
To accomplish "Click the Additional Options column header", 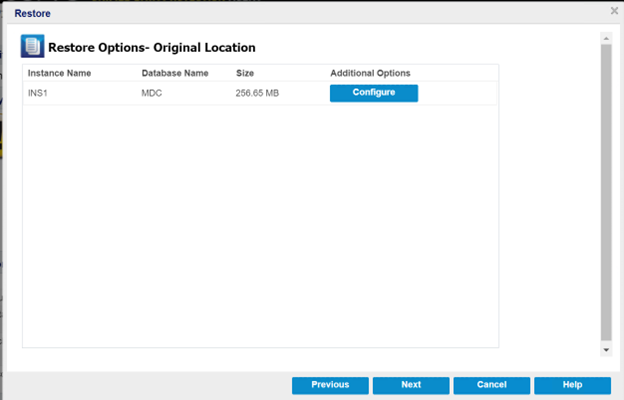I will point(370,73).
